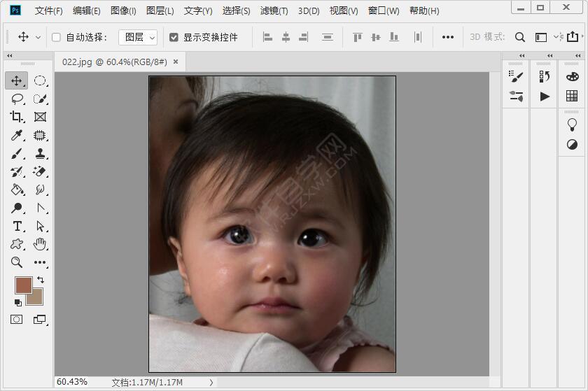This screenshot has height=391, width=588.
Task: Click the foreground color swatch
Action: (24, 285)
